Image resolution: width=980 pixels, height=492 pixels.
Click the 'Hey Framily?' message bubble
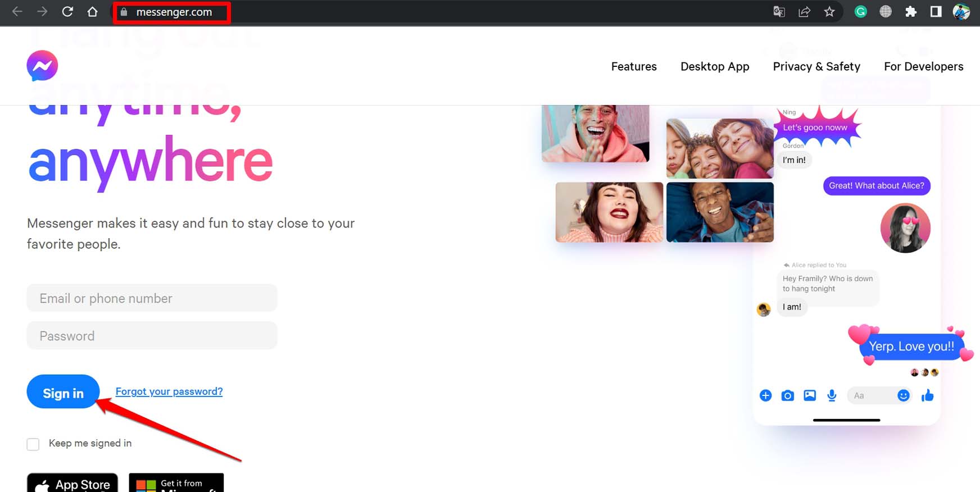click(x=828, y=284)
